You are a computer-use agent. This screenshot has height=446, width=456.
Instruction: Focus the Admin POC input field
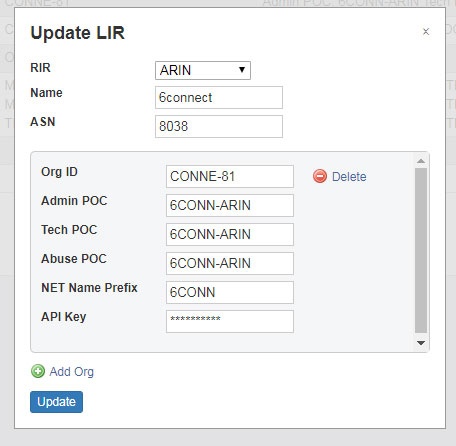tap(230, 205)
